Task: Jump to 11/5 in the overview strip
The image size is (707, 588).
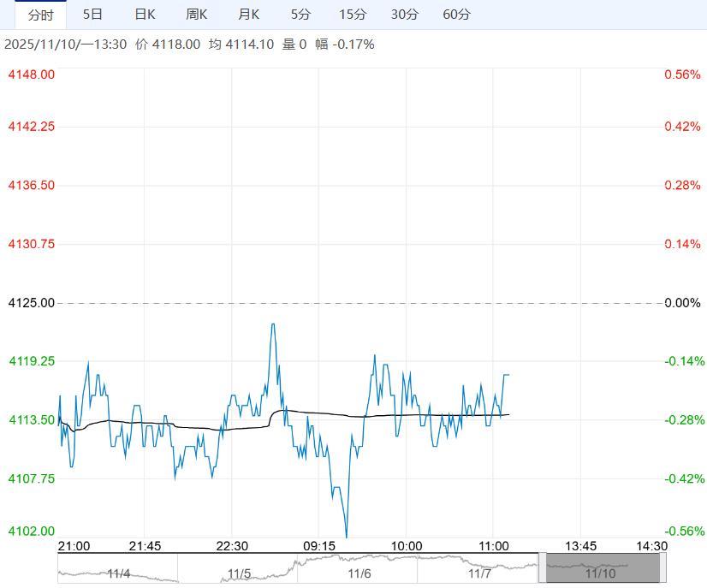Action: [239, 573]
